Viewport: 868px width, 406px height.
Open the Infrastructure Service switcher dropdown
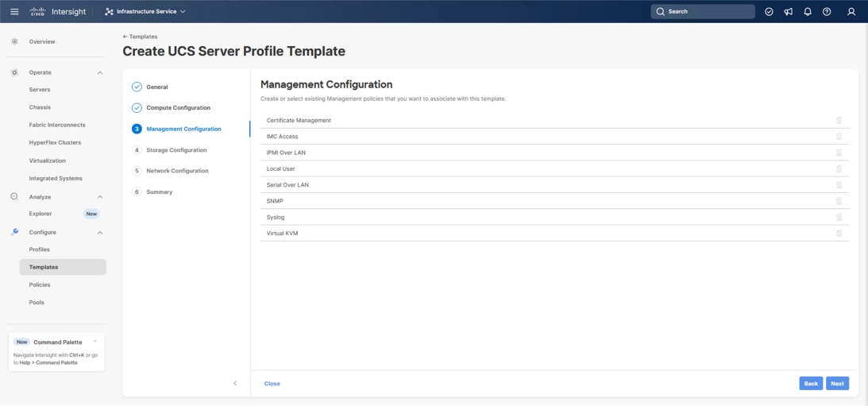tap(145, 12)
